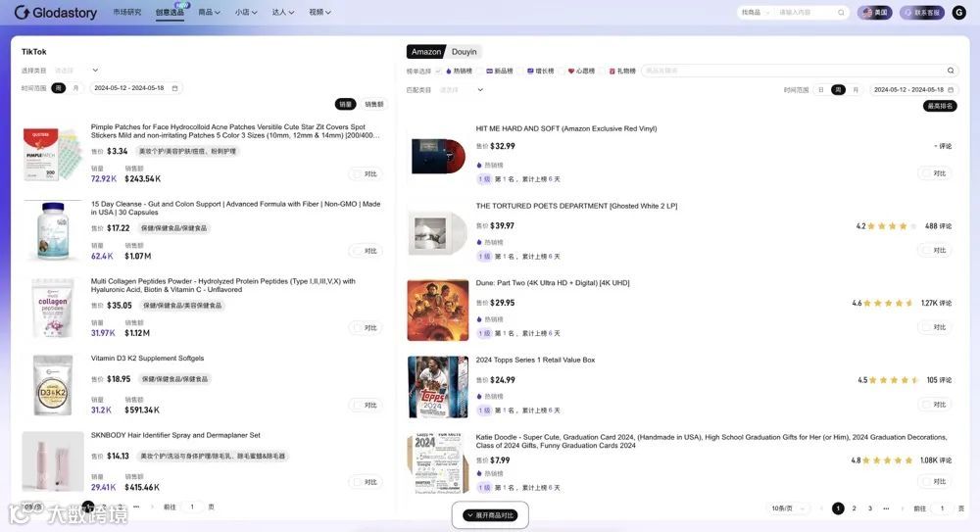Toggle the 热销榜 checkbox

[440, 72]
